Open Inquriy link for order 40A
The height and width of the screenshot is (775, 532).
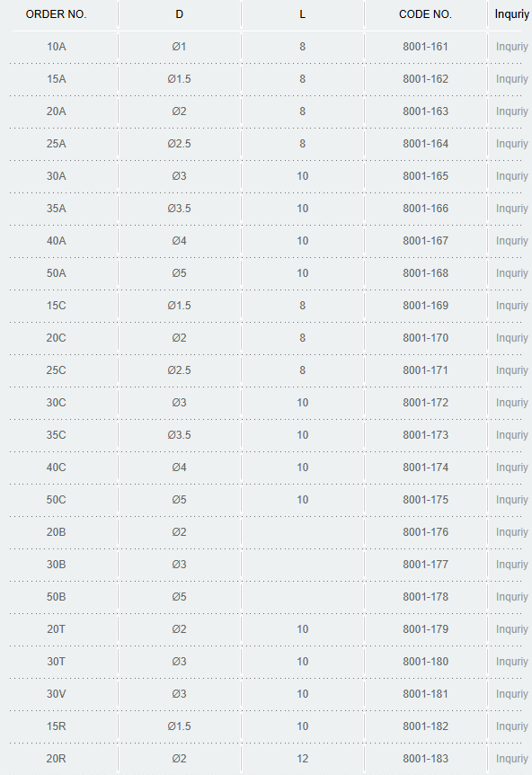511,241
